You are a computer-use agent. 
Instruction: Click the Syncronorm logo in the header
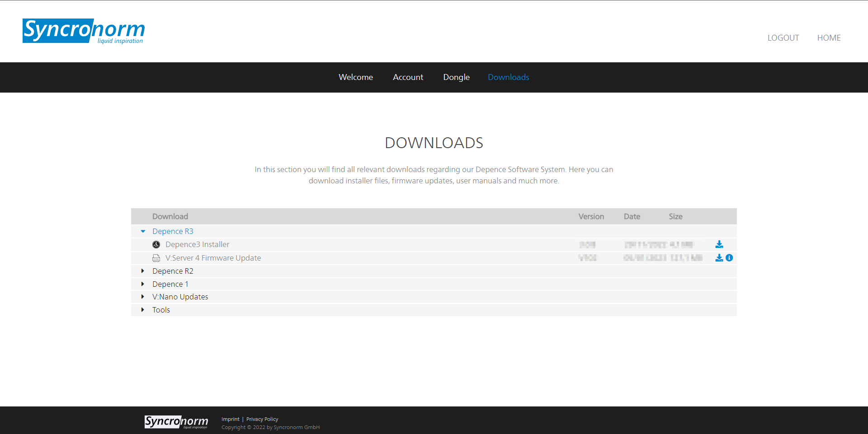(x=84, y=31)
